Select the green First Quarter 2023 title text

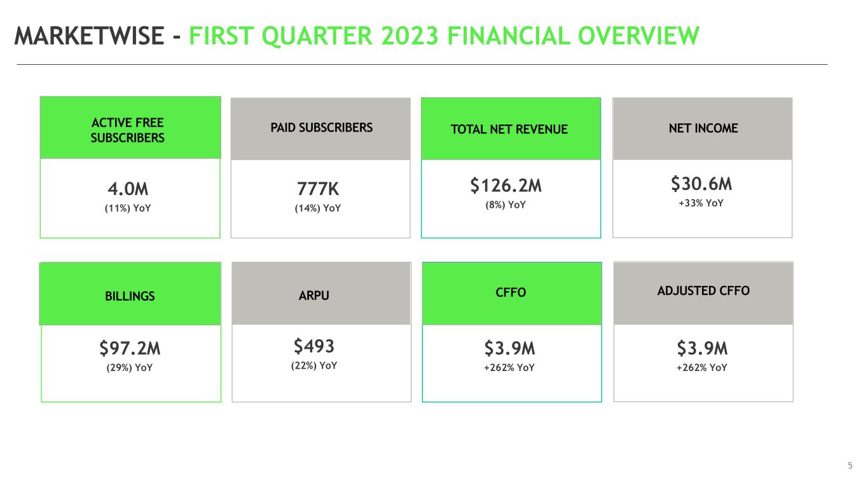(x=444, y=36)
